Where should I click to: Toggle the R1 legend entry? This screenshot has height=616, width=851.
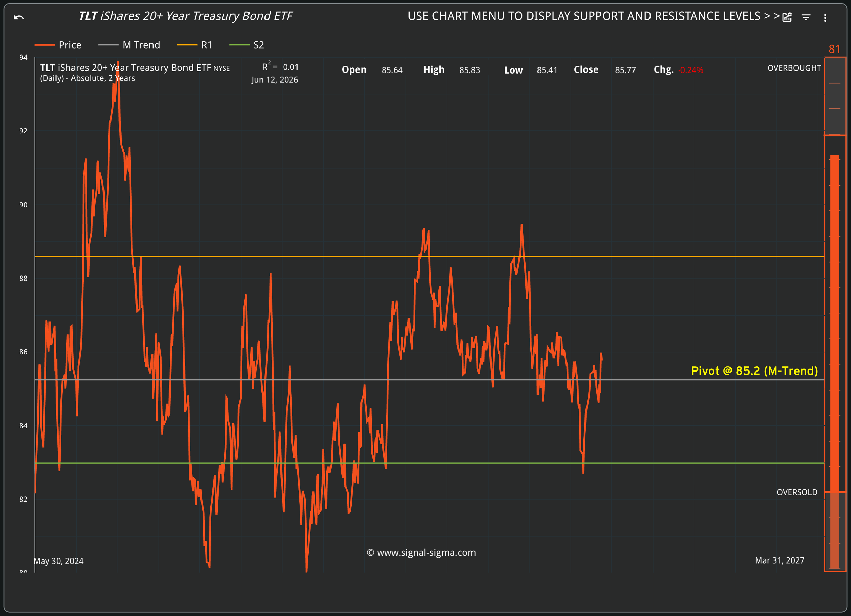194,45
